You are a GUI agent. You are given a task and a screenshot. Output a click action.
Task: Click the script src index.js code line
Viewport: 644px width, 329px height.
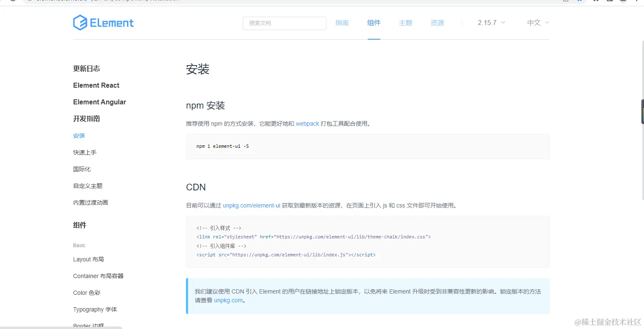(286, 255)
